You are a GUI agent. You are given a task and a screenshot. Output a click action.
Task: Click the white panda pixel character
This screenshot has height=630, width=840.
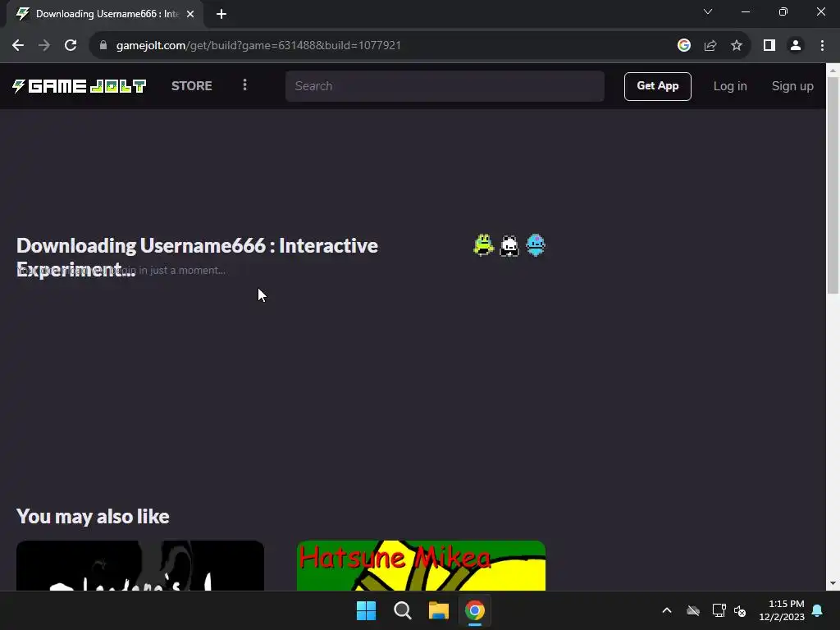[x=509, y=246]
